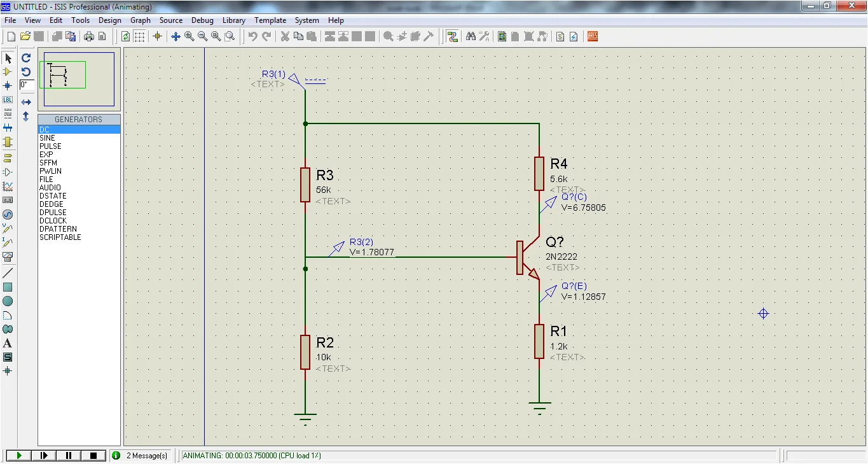Select the Tape Recorder mode tool

(x=8, y=200)
